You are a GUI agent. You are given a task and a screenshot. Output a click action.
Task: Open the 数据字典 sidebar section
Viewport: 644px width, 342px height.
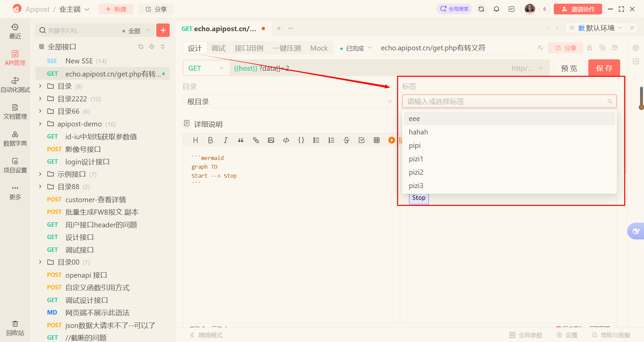(x=15, y=139)
